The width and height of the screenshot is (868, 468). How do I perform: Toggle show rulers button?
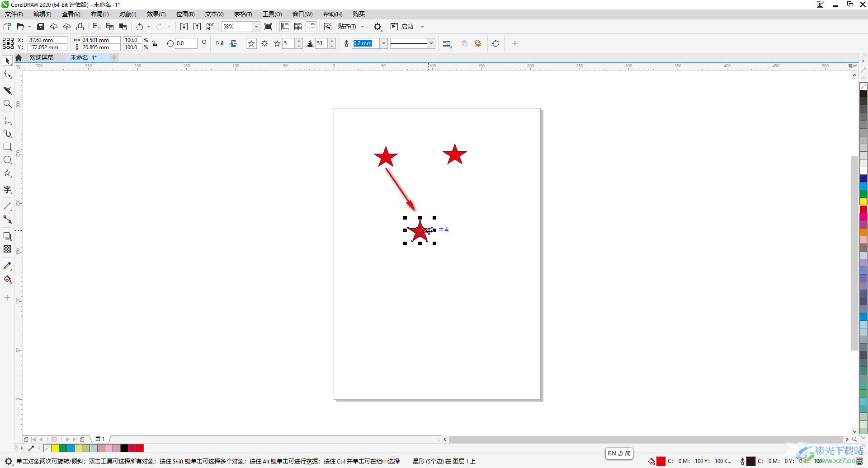pos(285,27)
